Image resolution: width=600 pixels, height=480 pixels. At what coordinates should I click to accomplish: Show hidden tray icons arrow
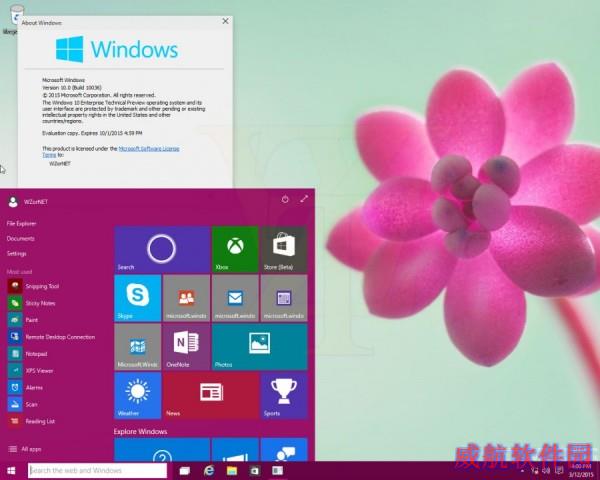522,471
